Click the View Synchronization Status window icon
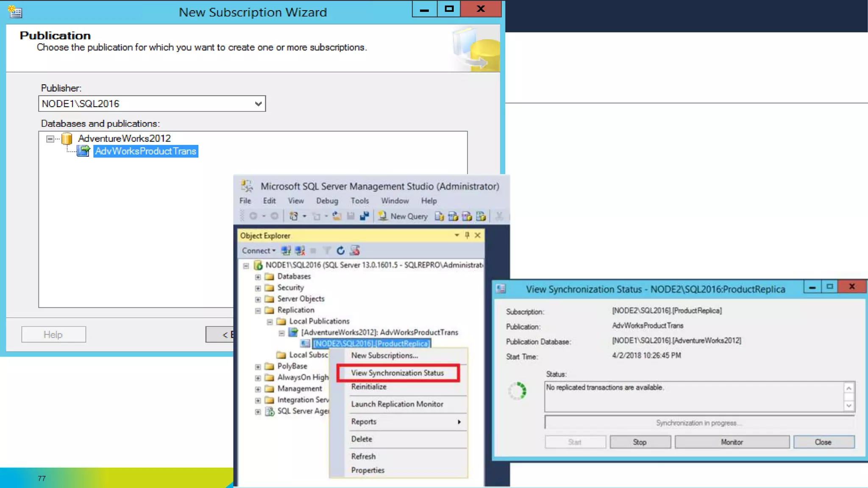 pos(501,288)
